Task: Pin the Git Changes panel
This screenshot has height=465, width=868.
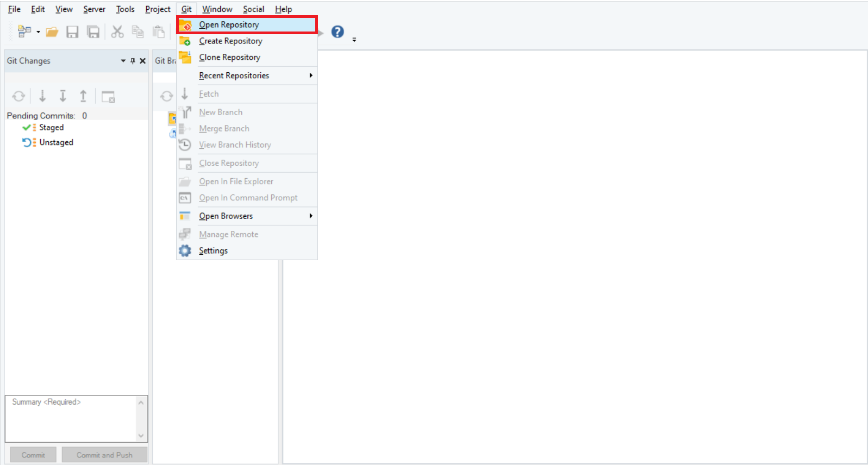Action: [133, 61]
